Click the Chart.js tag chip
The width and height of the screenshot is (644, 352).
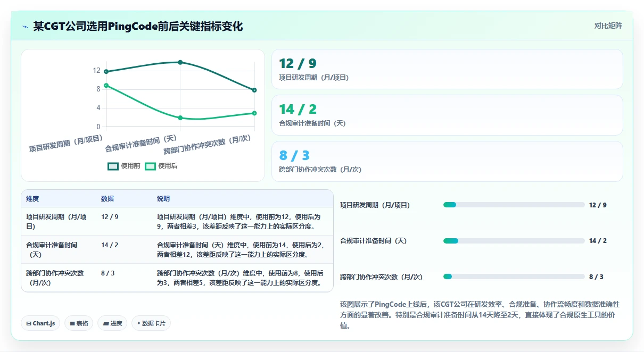click(x=40, y=323)
